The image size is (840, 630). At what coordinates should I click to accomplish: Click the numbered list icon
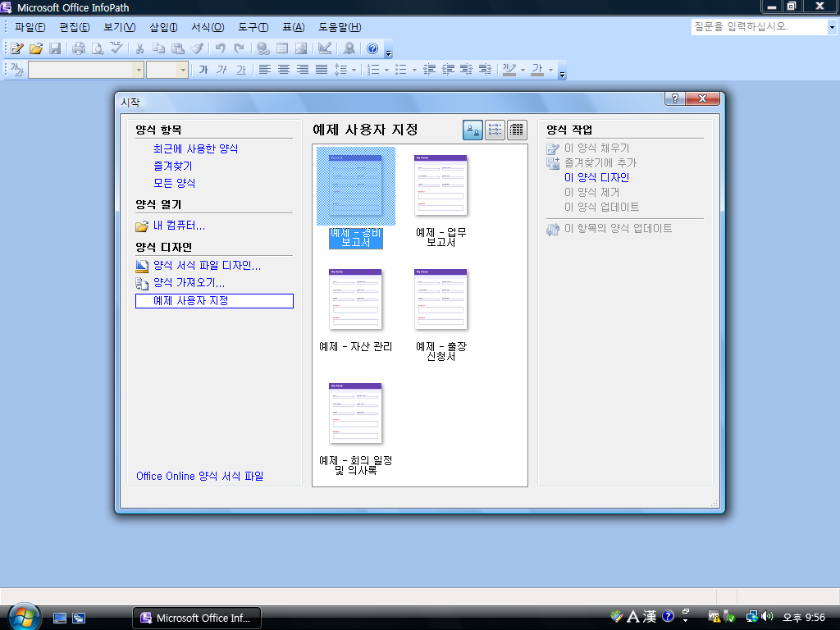[374, 70]
